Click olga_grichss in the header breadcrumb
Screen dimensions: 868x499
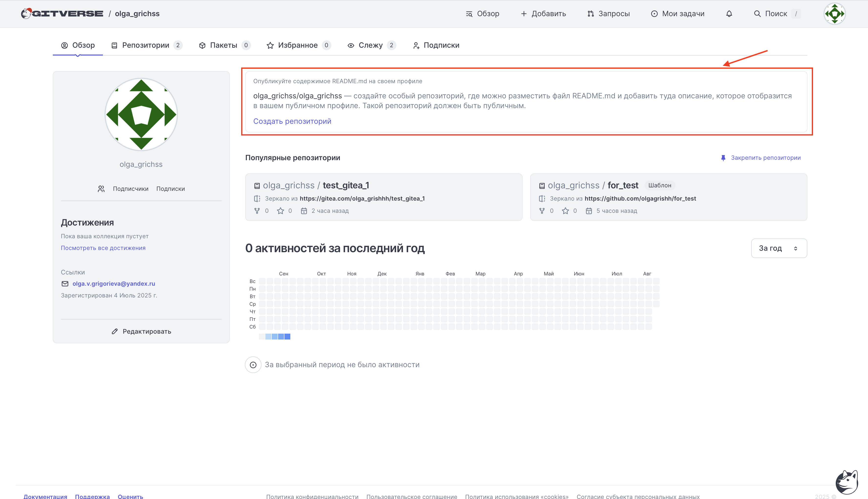137,14
